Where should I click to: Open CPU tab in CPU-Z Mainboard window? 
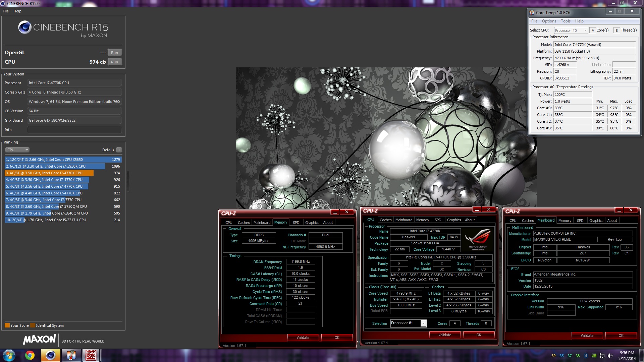point(513,221)
